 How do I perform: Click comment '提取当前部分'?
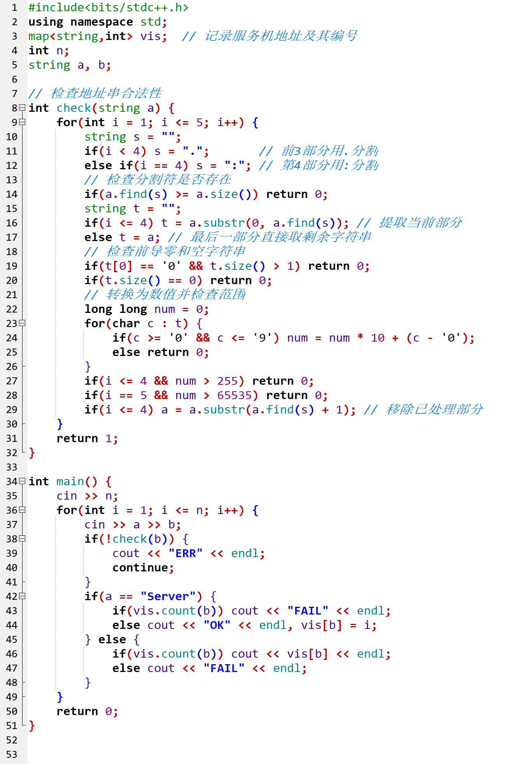point(421,222)
